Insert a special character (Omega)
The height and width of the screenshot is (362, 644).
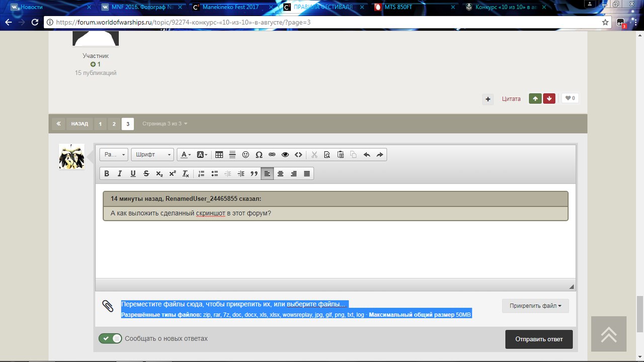click(x=259, y=155)
